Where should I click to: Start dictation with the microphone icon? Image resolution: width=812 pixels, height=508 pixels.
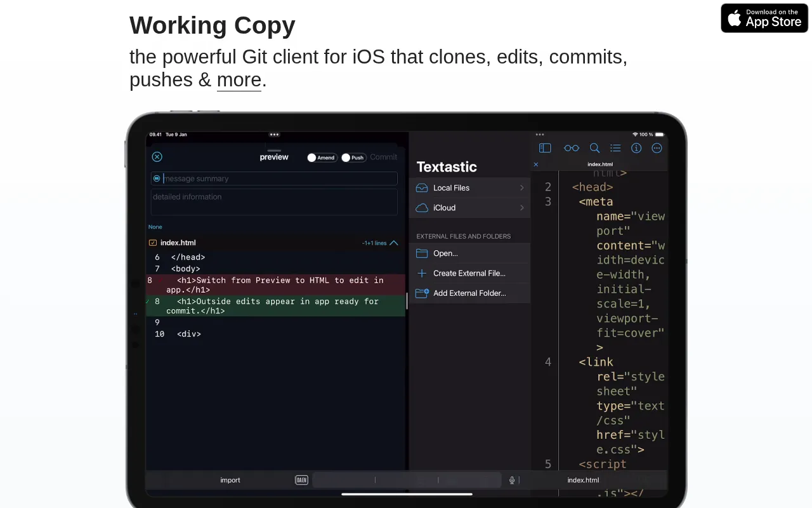pyautogui.click(x=512, y=480)
